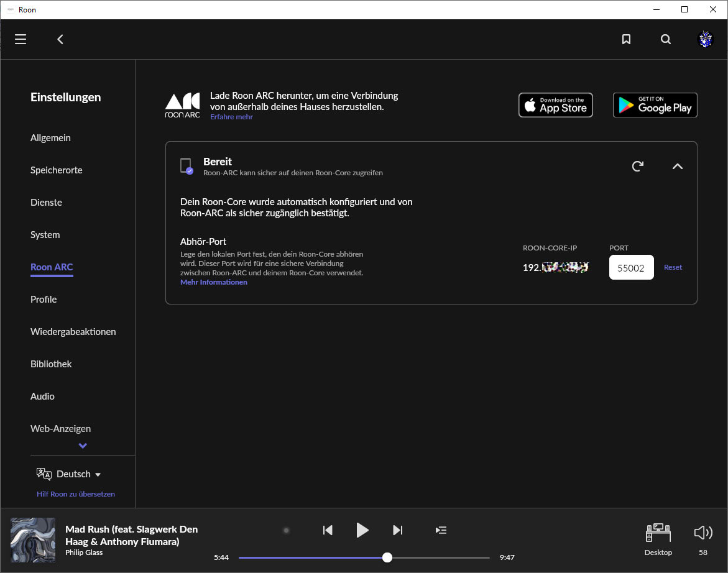The width and height of the screenshot is (728, 573).
Task: Open Download on the App Store badge
Action: click(556, 105)
